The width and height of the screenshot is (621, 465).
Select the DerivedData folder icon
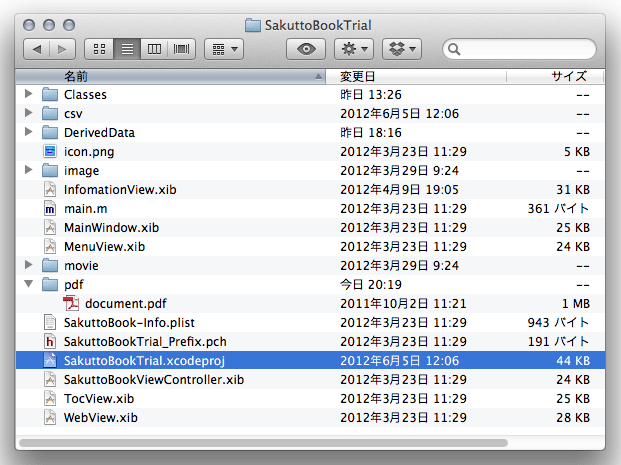point(50,132)
